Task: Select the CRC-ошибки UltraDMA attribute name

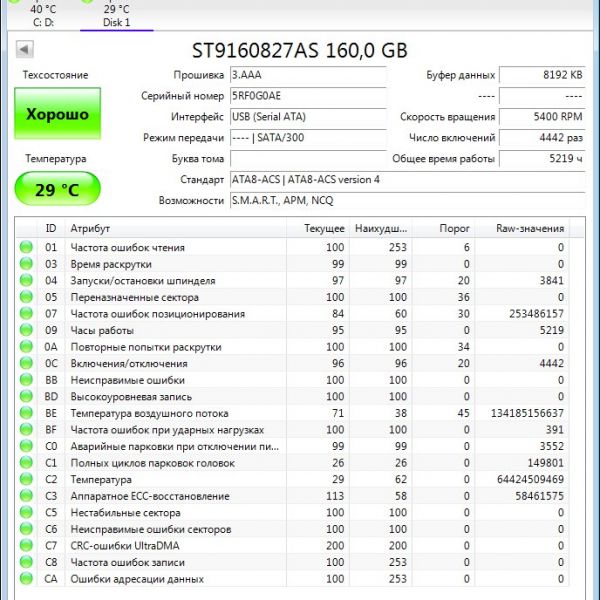Action: (x=125, y=546)
